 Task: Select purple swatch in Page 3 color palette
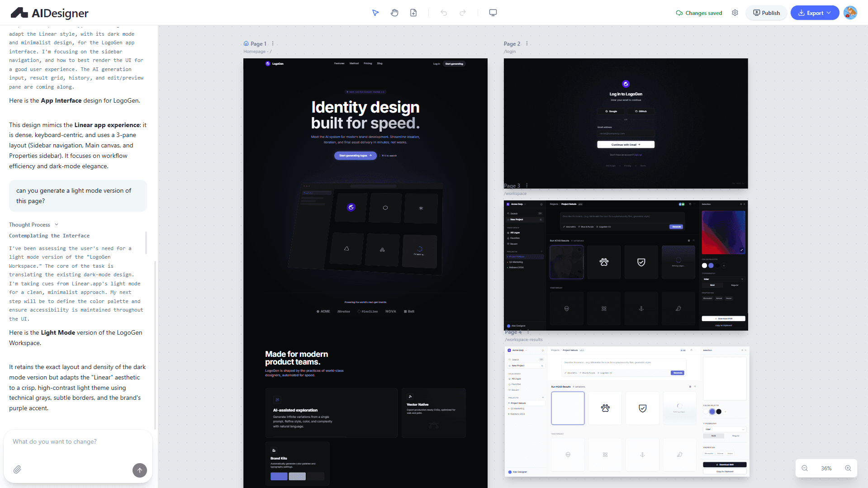[x=711, y=265]
